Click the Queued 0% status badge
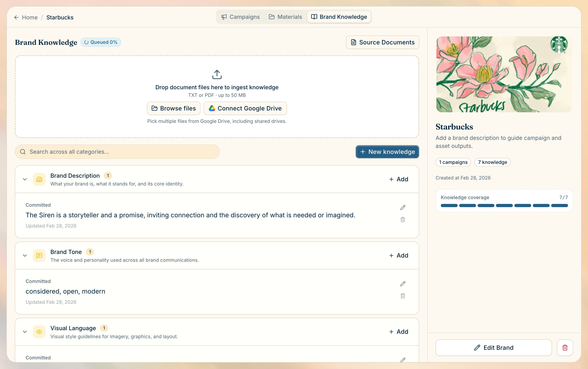The height and width of the screenshot is (369, 588). (x=101, y=42)
